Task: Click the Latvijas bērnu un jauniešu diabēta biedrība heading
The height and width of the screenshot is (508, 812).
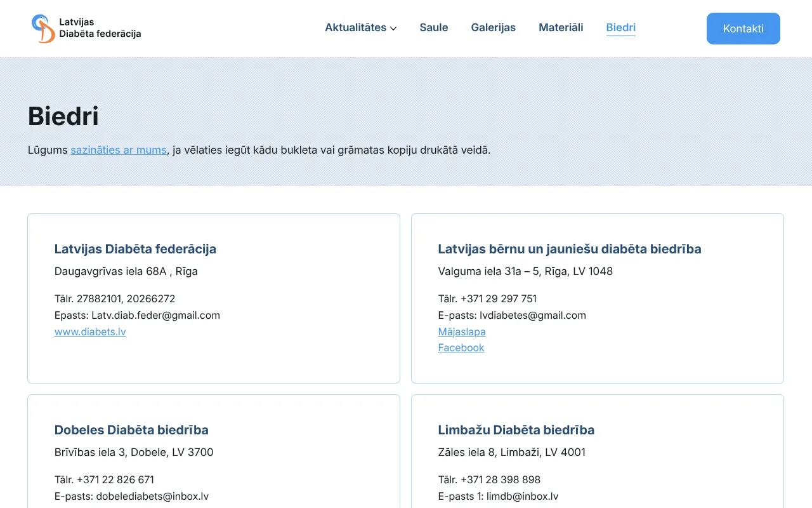Action: click(570, 249)
